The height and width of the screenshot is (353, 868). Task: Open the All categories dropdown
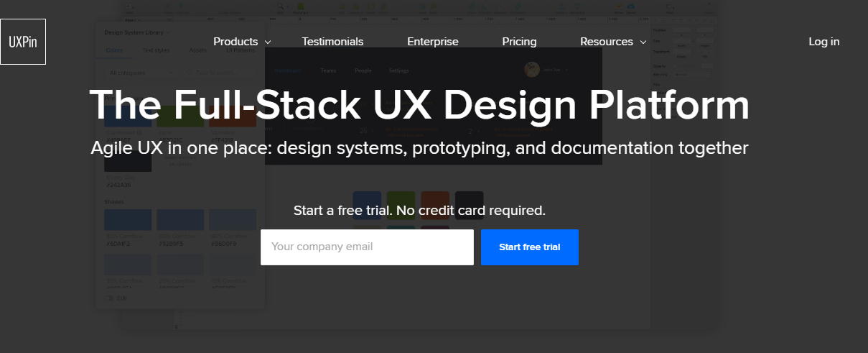click(x=141, y=73)
